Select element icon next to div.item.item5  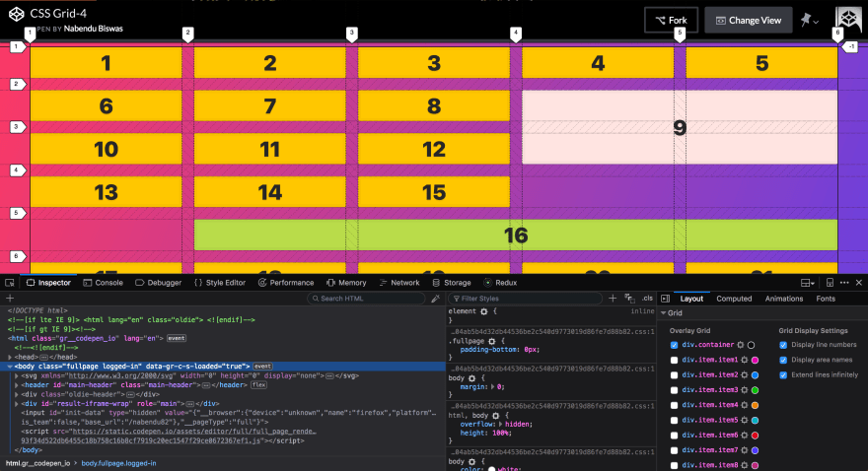pyautogui.click(x=744, y=420)
